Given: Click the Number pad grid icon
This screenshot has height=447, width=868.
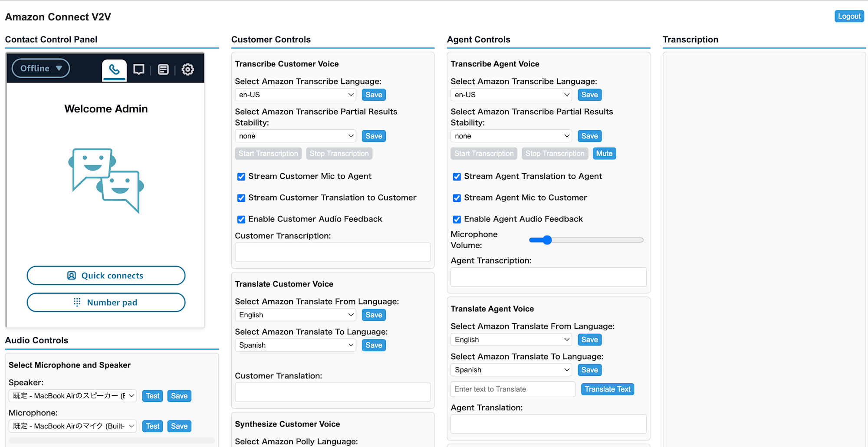Looking at the screenshot, I should coord(77,302).
